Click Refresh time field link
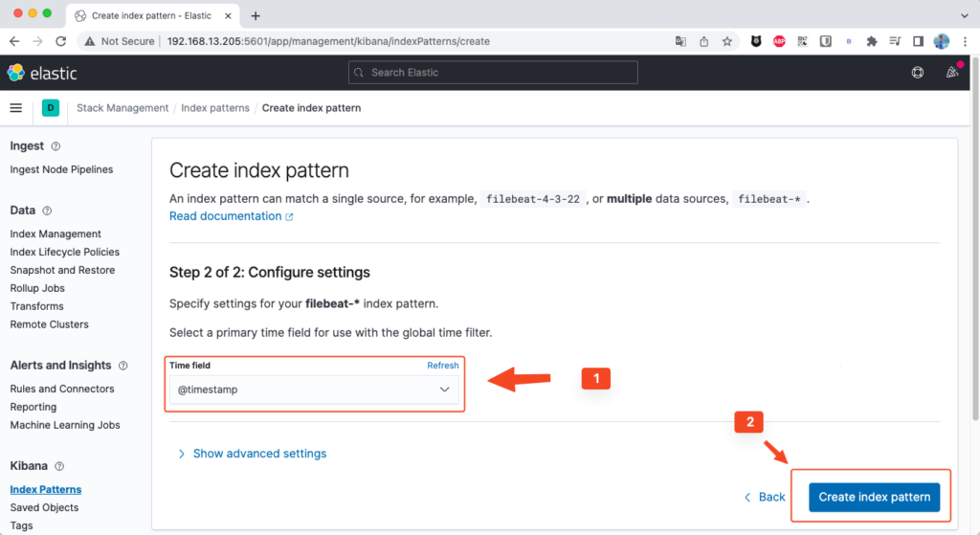980x535 pixels. pos(442,366)
